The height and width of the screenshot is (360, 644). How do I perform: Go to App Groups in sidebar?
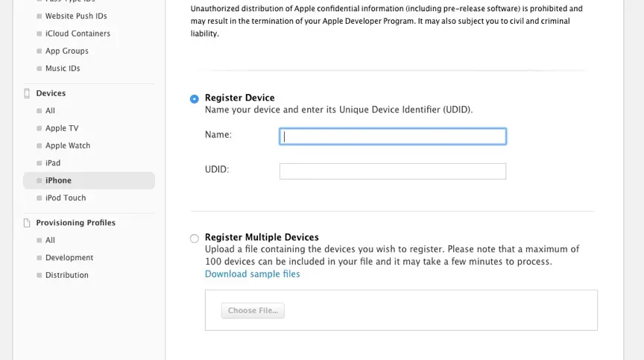[67, 51]
